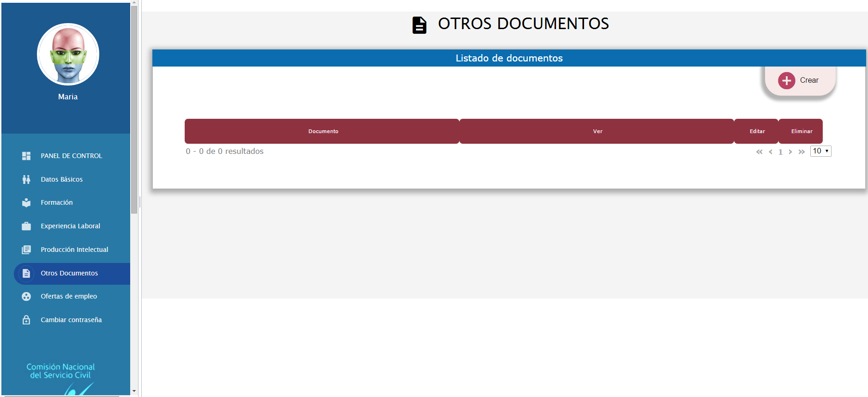Open the rows-per-page dropdown showing 10
The image size is (868, 397).
click(820, 151)
